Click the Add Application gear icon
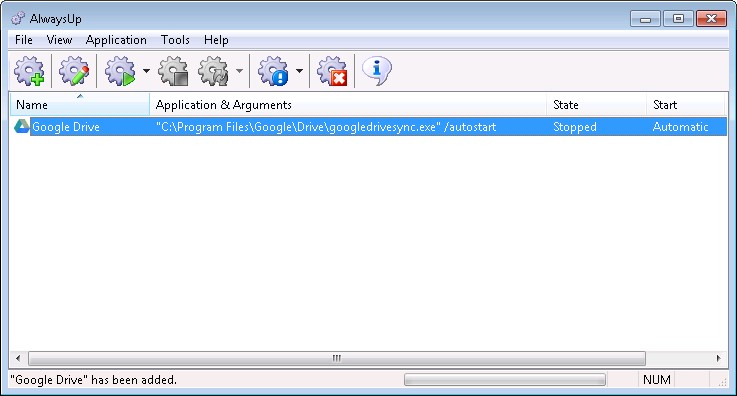Screen dimensions: 737x396 [29, 71]
